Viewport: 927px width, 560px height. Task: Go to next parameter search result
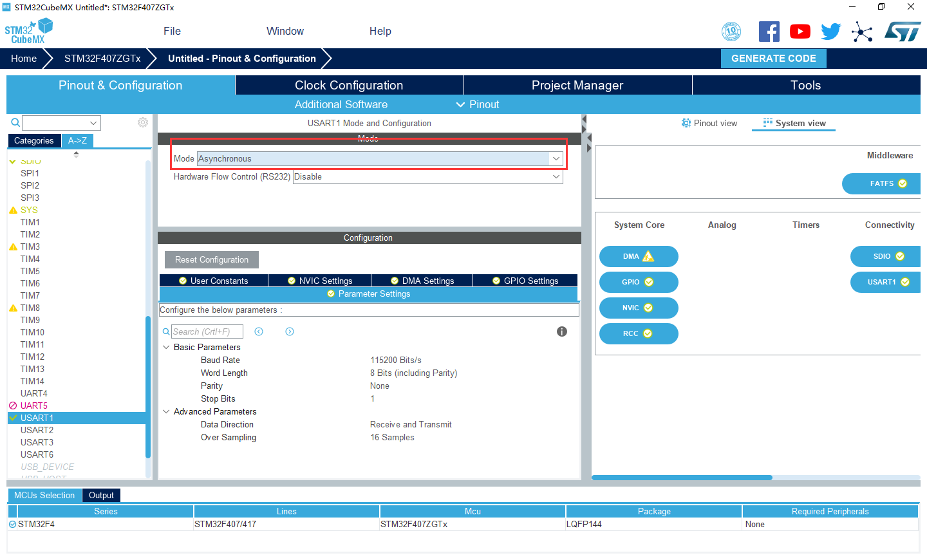tap(290, 331)
